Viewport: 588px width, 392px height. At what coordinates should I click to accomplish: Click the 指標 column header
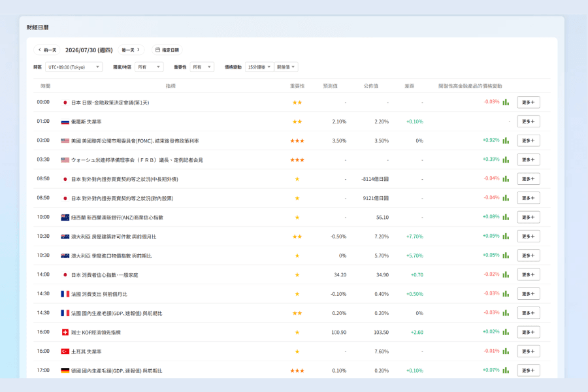tap(171, 86)
